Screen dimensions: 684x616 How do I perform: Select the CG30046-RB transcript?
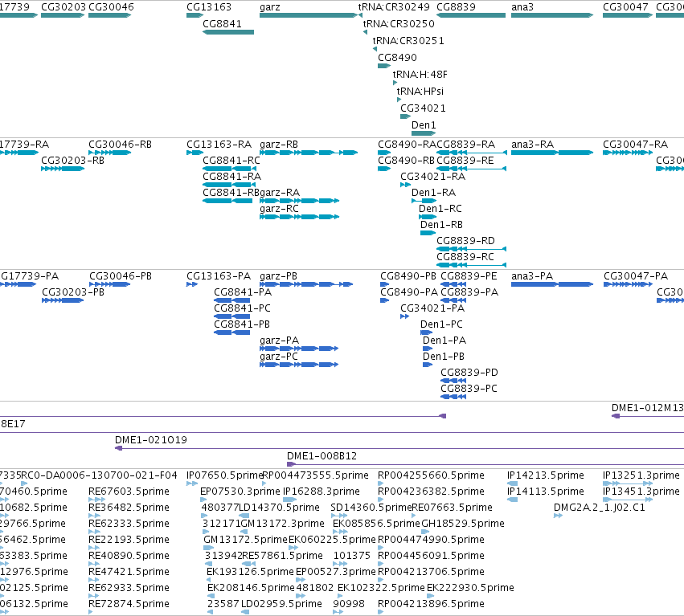tap(110, 153)
